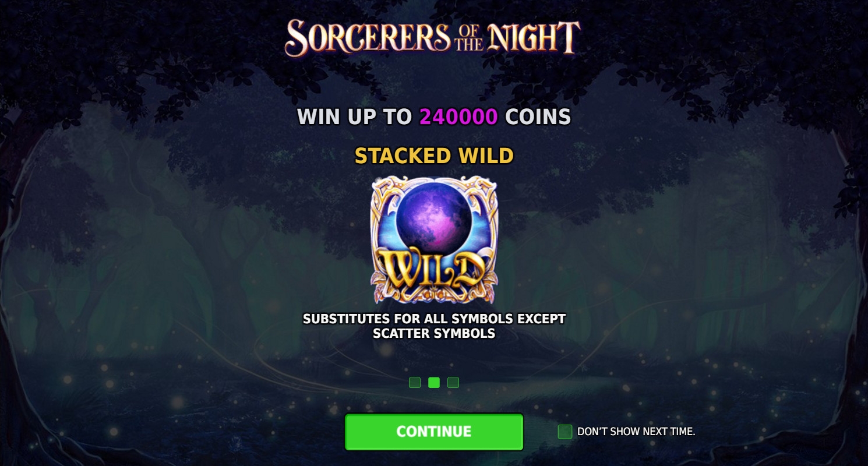This screenshot has height=466, width=868.
Task: Select the highlighted middle slide dot
Action: (434, 383)
